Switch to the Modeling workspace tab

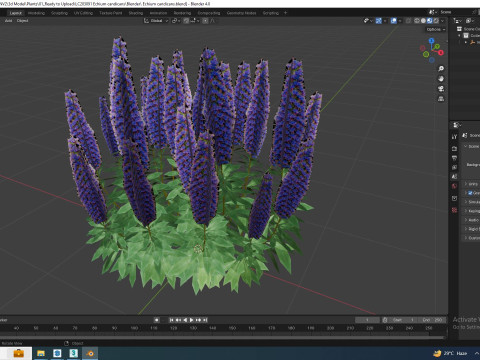coord(36,13)
